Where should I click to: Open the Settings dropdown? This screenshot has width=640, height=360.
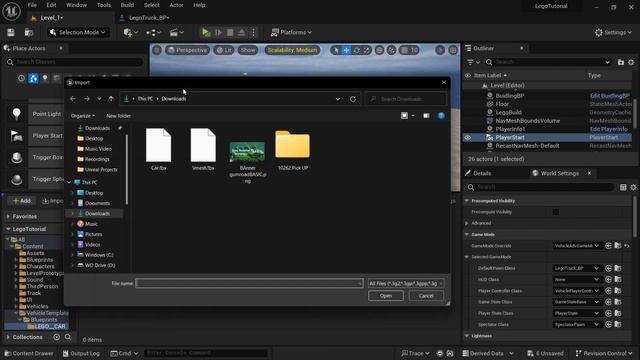(613, 32)
